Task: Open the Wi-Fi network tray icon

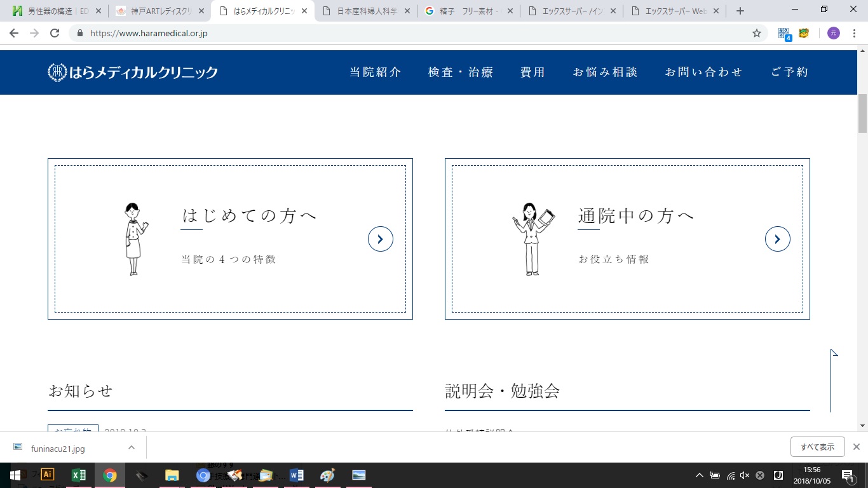Action: click(x=731, y=475)
